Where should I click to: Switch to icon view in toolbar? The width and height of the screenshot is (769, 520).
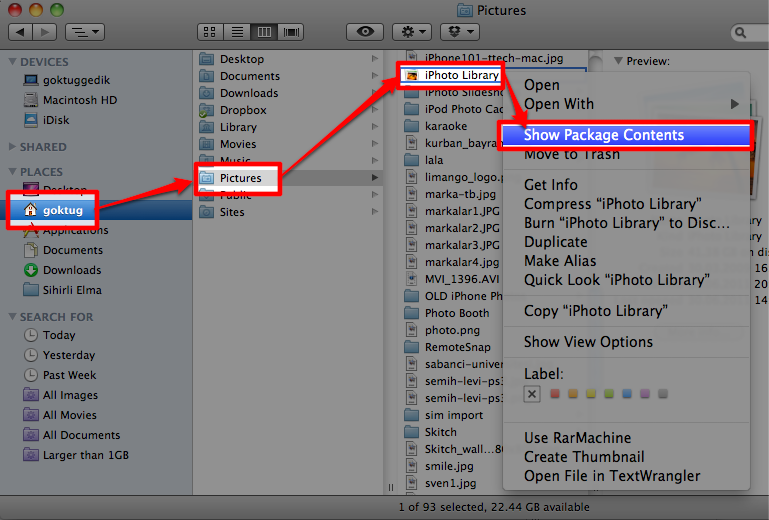211,32
